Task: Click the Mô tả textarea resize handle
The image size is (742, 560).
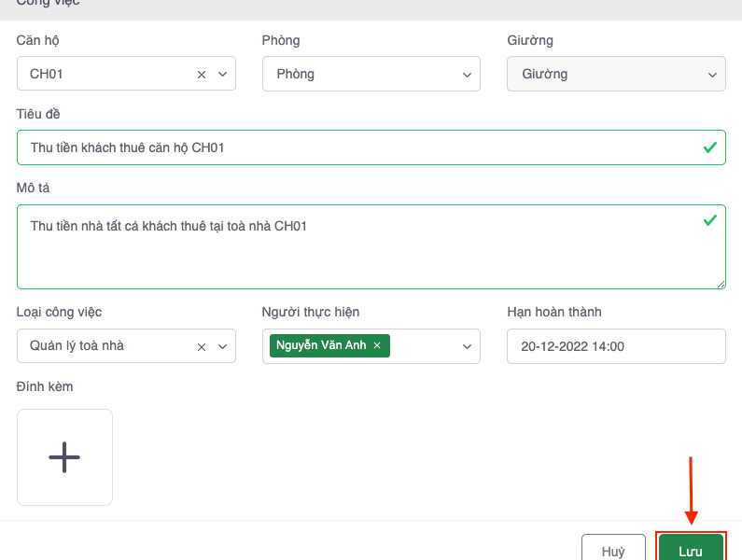Action: tap(721, 284)
